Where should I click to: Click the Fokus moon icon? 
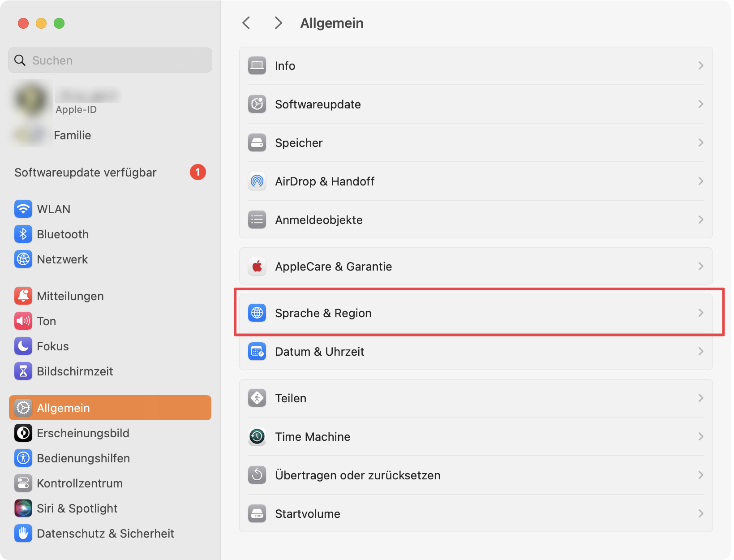coord(23,346)
